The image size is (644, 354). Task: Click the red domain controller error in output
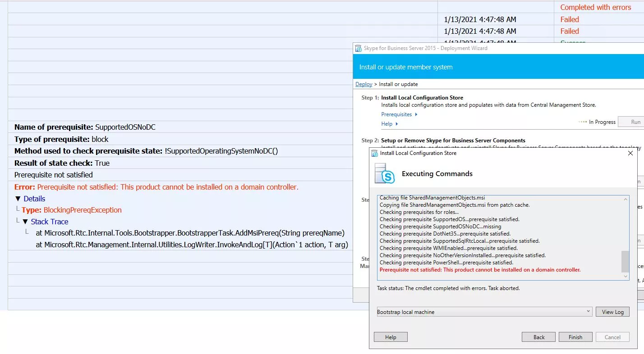tap(480, 270)
